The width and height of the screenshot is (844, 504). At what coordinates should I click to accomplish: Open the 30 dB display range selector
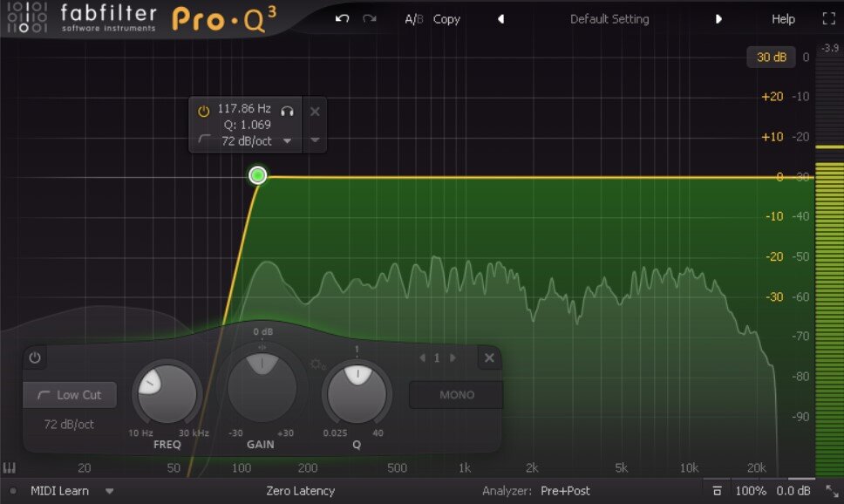771,57
